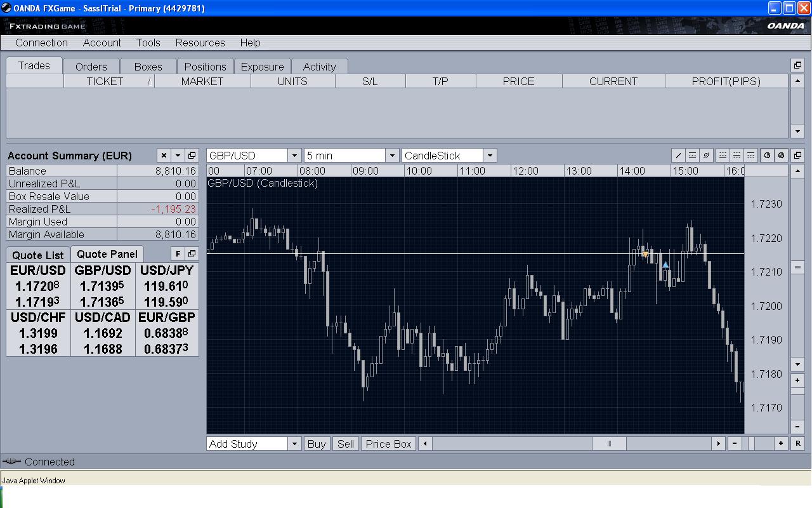Click the Price Box button
The width and height of the screenshot is (812, 508).
click(x=389, y=444)
